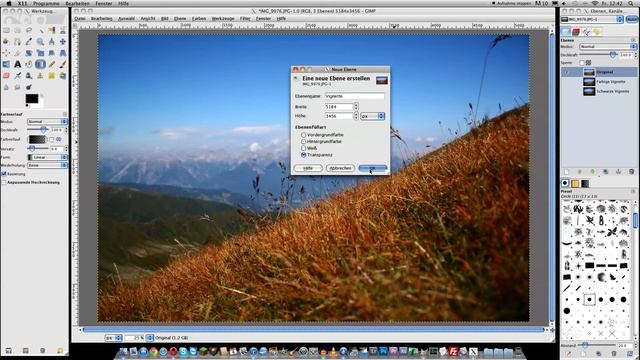Image resolution: width=640 pixels, height=360 pixels.
Task: Click Auto button in layers dock
Action: pyautogui.click(x=631, y=19)
